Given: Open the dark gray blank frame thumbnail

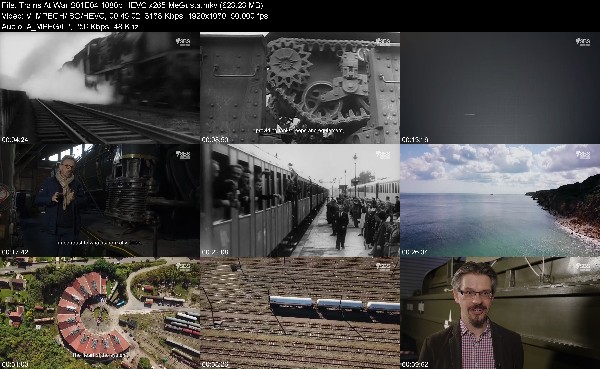Looking at the screenshot, I should click(x=500, y=88).
